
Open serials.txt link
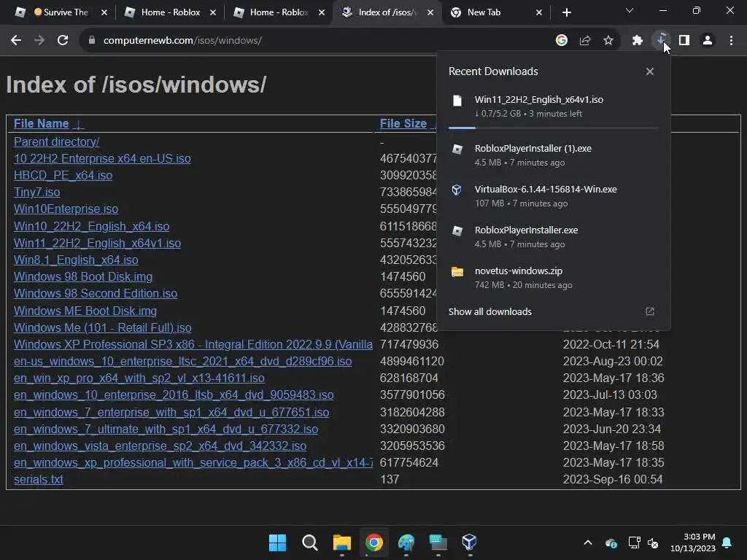coord(38,480)
